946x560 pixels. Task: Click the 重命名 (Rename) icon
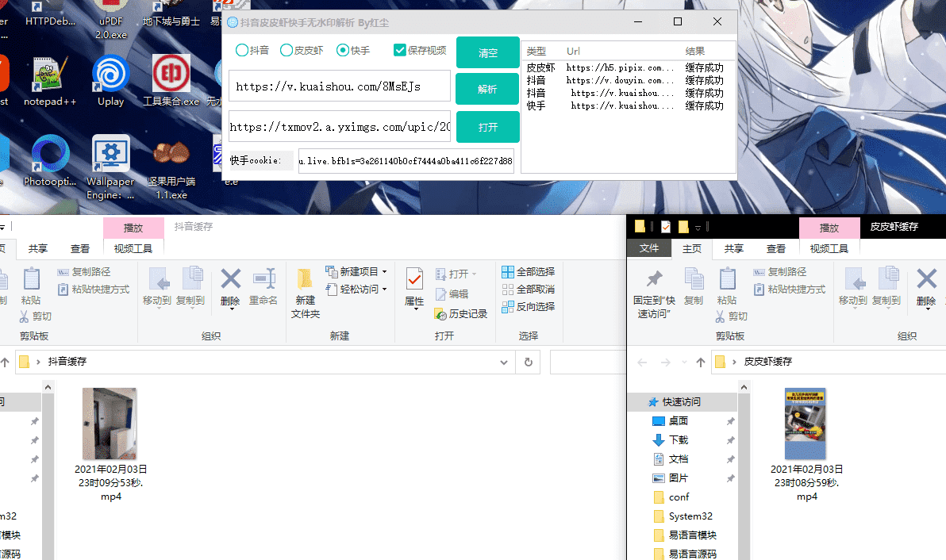263,279
